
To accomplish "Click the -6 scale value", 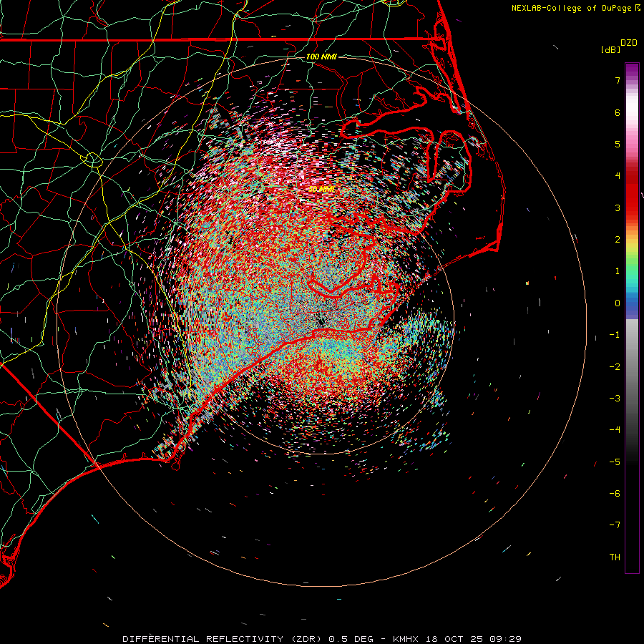I will pyautogui.click(x=615, y=494).
